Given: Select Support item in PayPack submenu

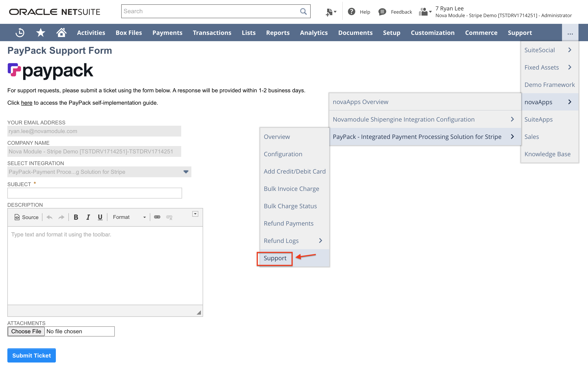Looking at the screenshot, I should pos(294,258).
